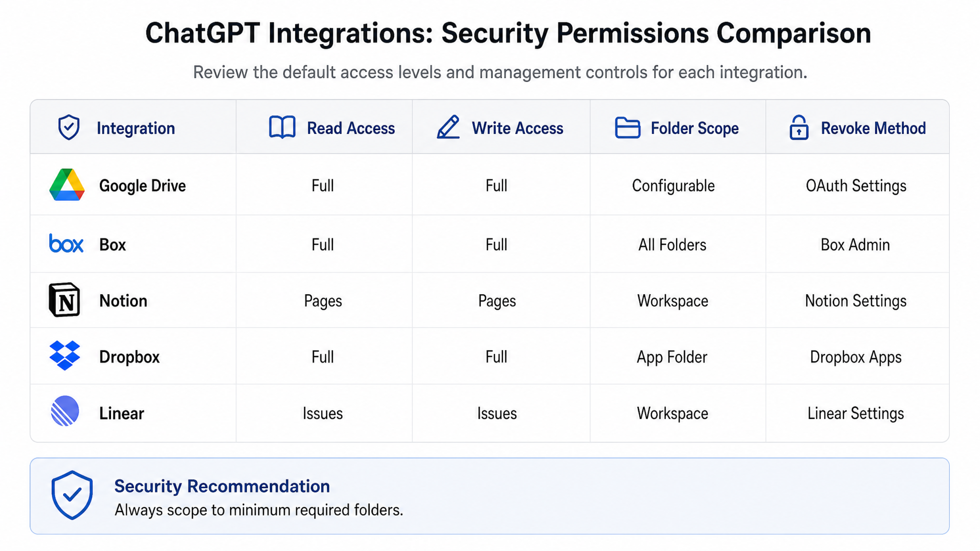Click Dropbox Apps revoke method

click(x=856, y=357)
